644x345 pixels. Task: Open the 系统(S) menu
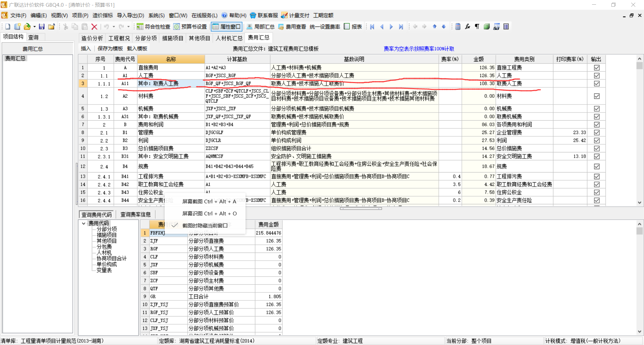pyautogui.click(x=156, y=15)
